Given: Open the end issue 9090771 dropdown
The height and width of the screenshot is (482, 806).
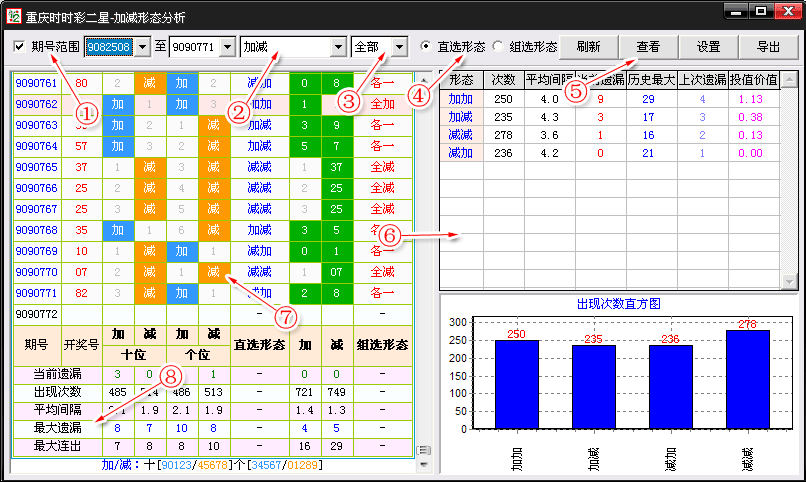Looking at the screenshot, I should click(x=225, y=47).
